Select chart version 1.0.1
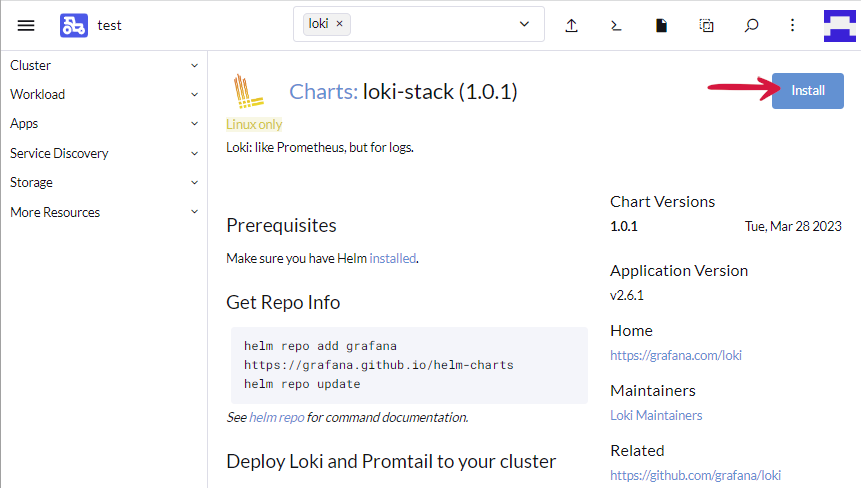Screen dimensions: 861x488 624,226
